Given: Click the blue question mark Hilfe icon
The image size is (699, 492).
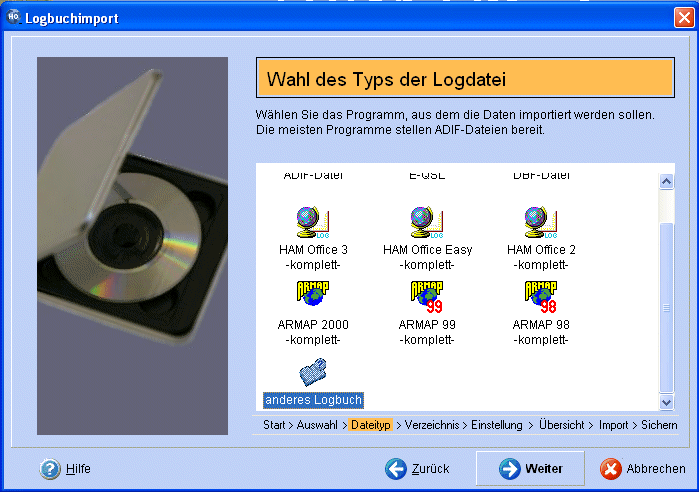Looking at the screenshot, I should (50, 469).
